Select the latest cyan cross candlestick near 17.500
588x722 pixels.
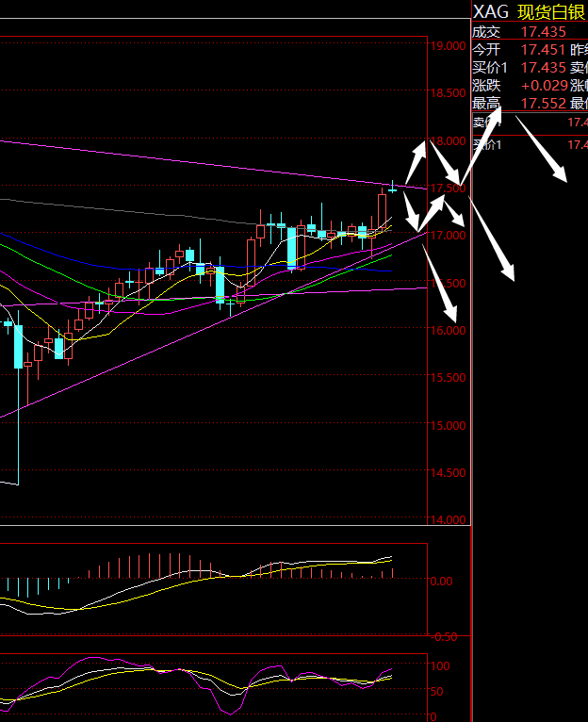point(392,189)
